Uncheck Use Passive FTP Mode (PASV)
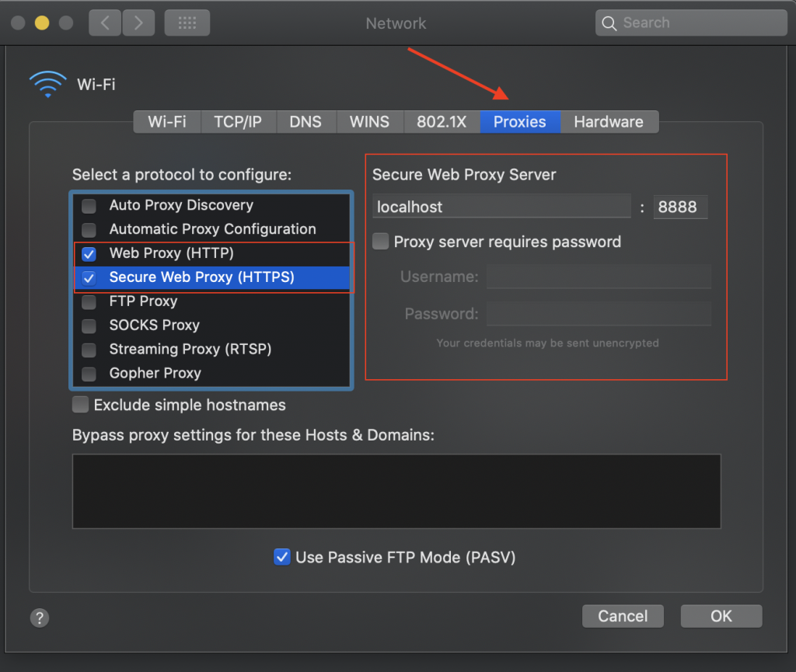Image resolution: width=796 pixels, height=672 pixels. 281,557
